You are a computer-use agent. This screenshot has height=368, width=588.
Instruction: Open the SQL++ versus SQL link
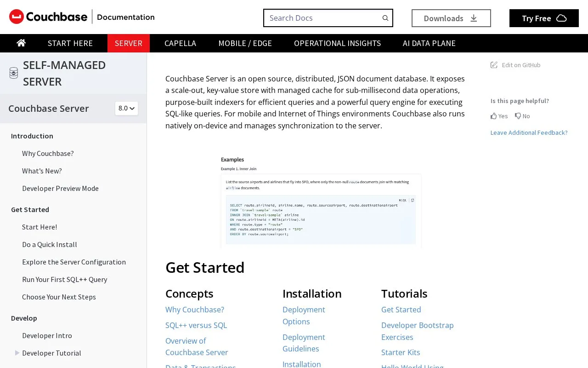(196, 325)
